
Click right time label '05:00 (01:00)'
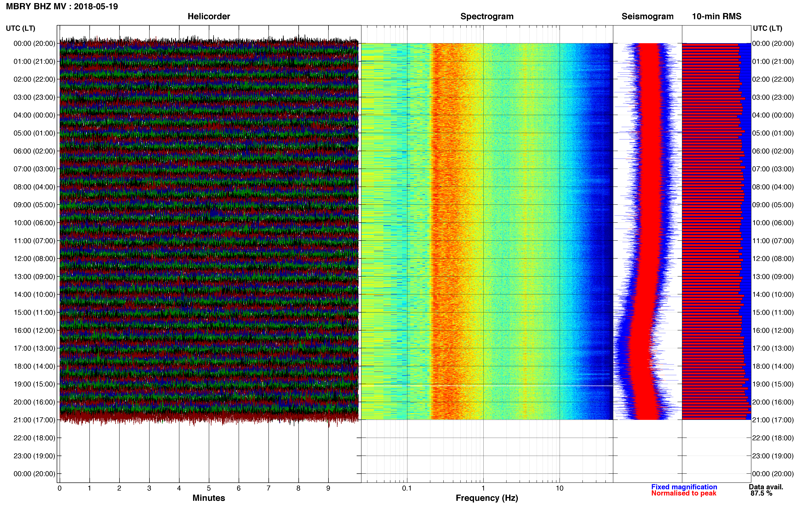click(773, 133)
